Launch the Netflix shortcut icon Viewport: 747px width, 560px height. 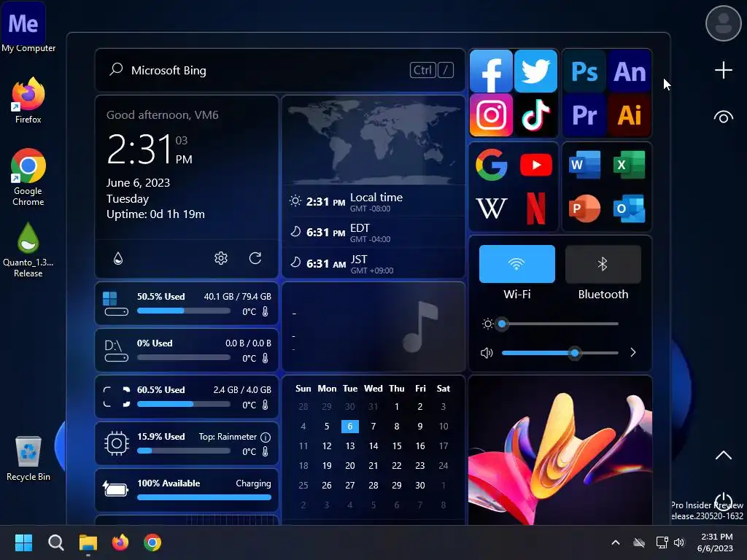[536, 208]
